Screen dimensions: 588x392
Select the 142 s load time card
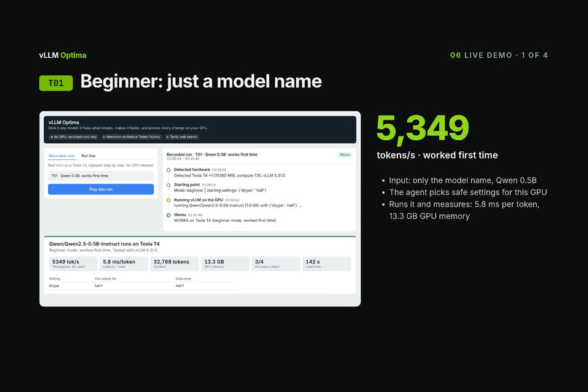[327, 264]
